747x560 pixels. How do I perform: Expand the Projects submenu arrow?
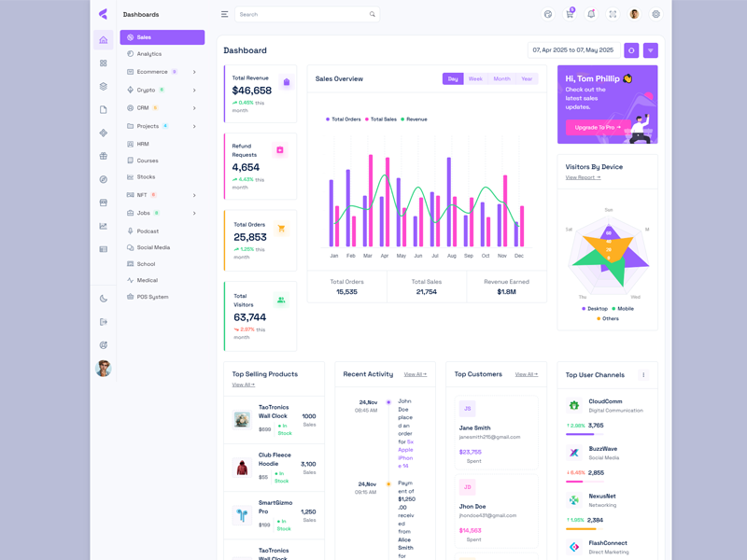click(x=194, y=126)
